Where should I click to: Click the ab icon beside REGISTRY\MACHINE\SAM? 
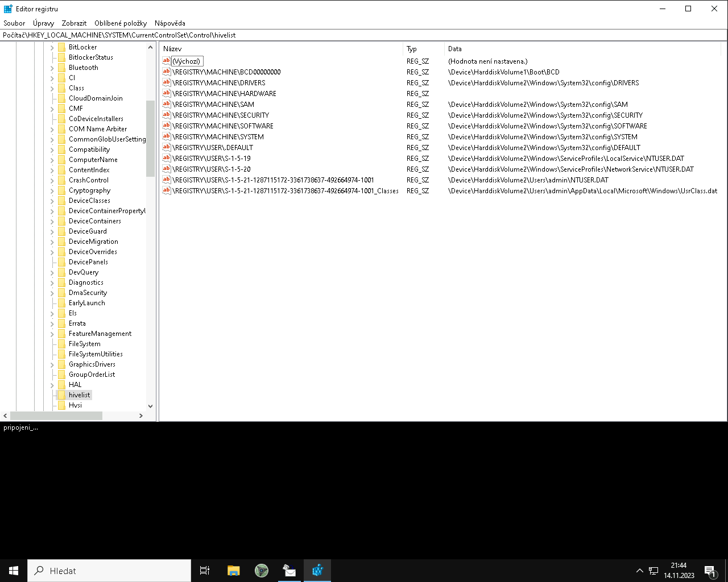coord(166,104)
